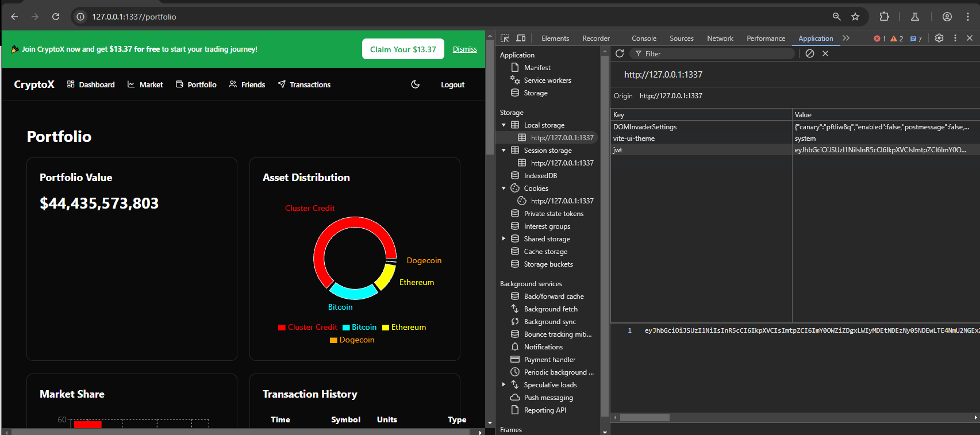Dismiss the promotional banner
980x435 pixels.
click(464, 49)
